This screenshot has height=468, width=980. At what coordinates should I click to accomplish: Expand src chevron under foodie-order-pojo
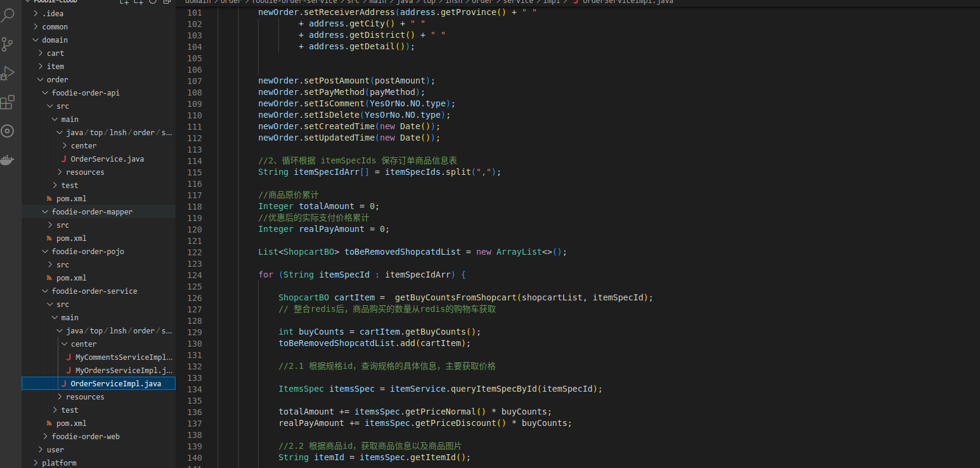click(x=50, y=264)
